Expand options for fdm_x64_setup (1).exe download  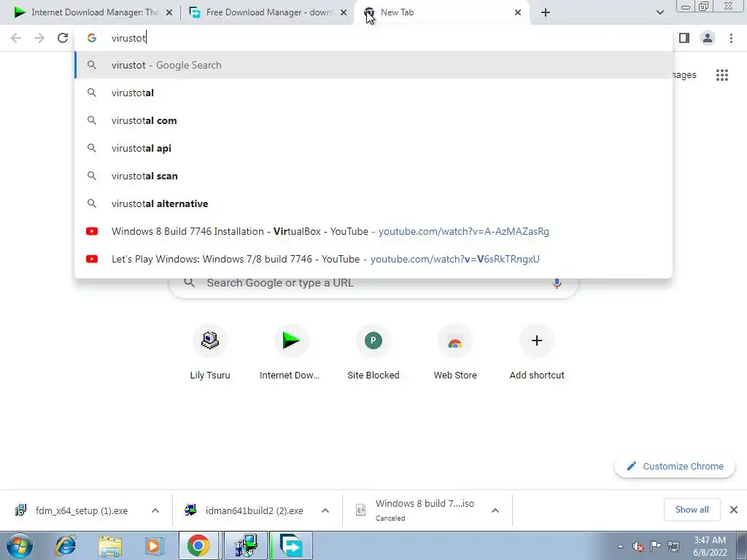pyautogui.click(x=155, y=510)
